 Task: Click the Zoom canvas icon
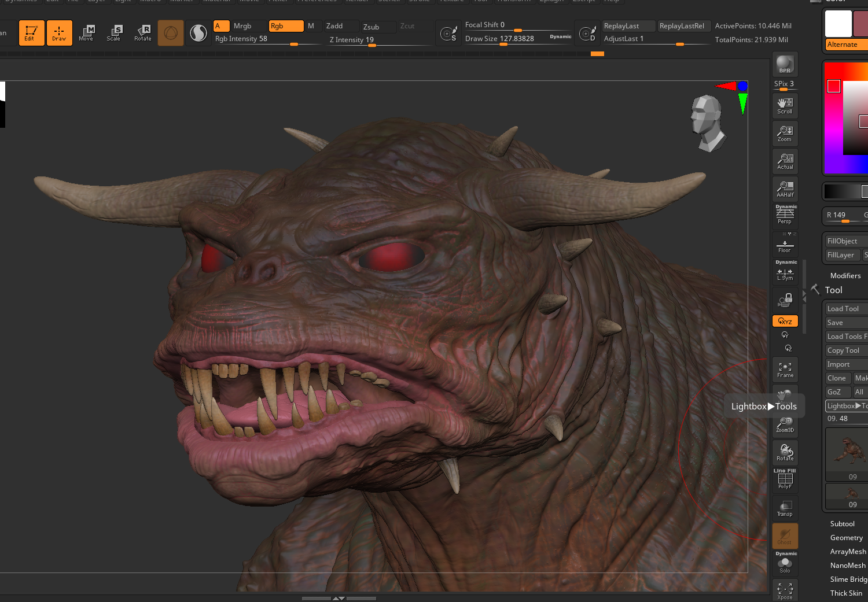[785, 134]
